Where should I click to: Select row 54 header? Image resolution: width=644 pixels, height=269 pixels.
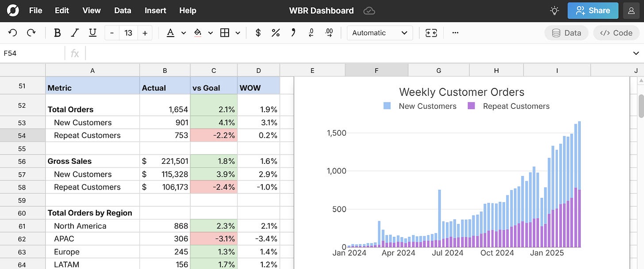pyautogui.click(x=22, y=136)
